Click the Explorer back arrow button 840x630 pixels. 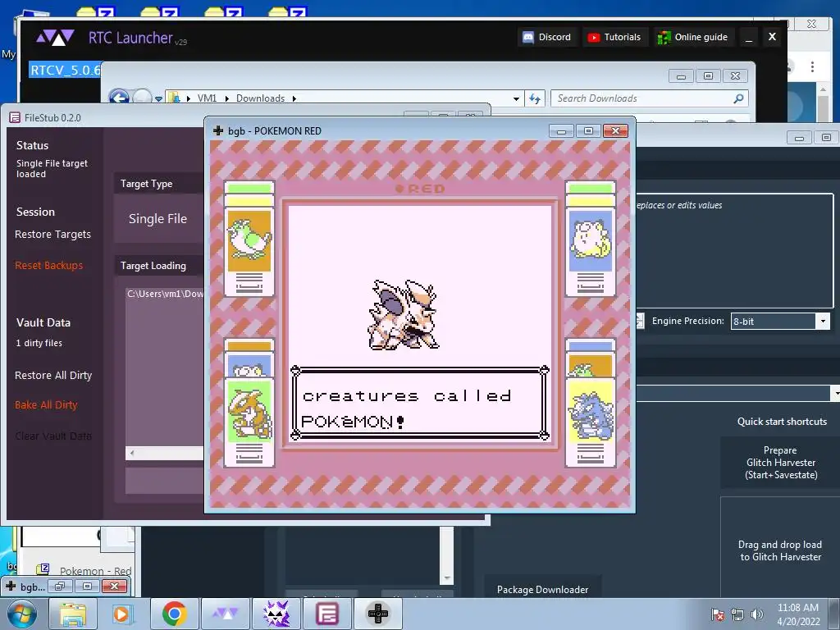[119, 98]
